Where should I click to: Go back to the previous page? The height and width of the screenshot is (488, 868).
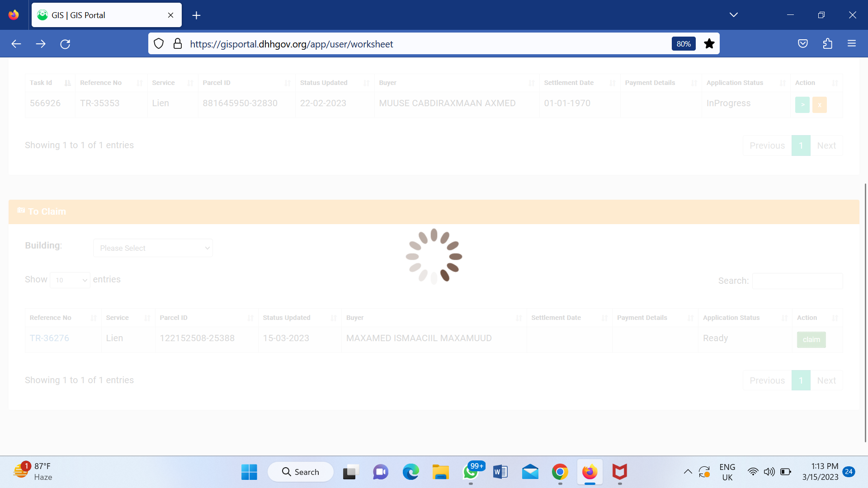pos(16,44)
